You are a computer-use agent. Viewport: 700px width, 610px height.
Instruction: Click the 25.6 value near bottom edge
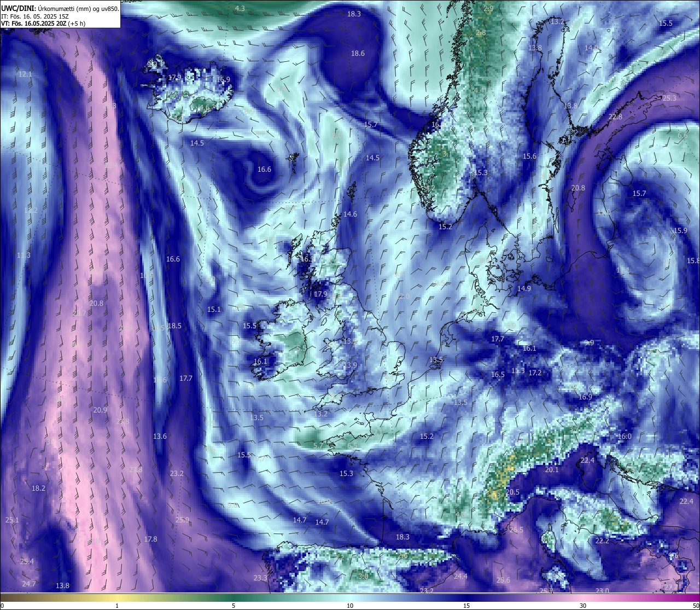(503, 580)
